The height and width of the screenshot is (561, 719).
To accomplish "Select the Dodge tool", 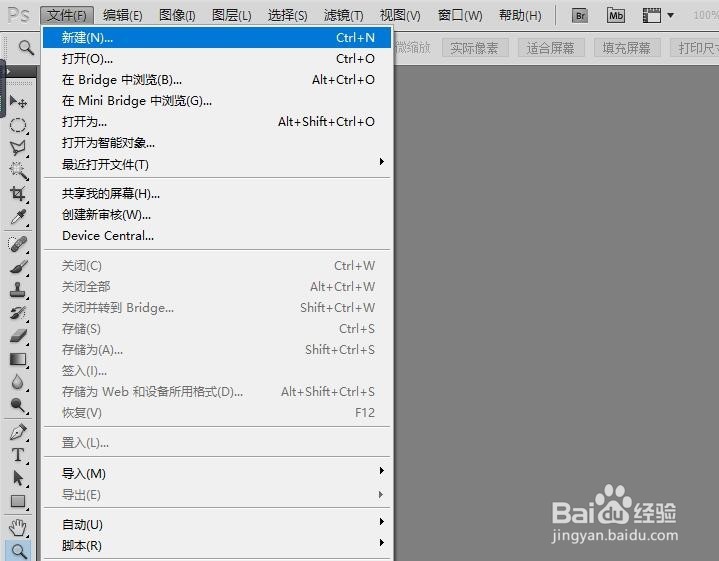I will click(18, 405).
